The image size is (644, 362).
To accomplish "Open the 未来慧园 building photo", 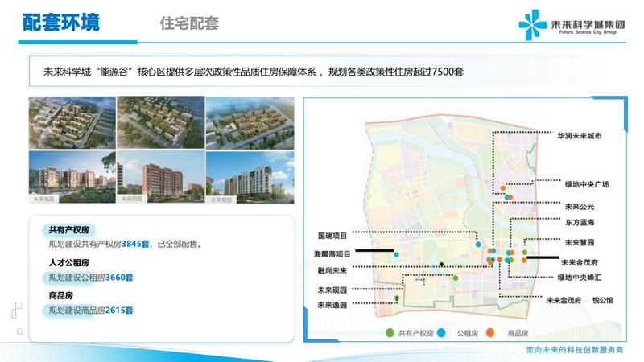I will [x=250, y=177].
